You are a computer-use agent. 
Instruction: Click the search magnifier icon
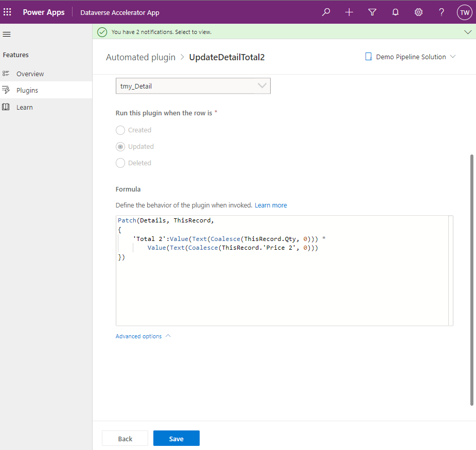(326, 12)
